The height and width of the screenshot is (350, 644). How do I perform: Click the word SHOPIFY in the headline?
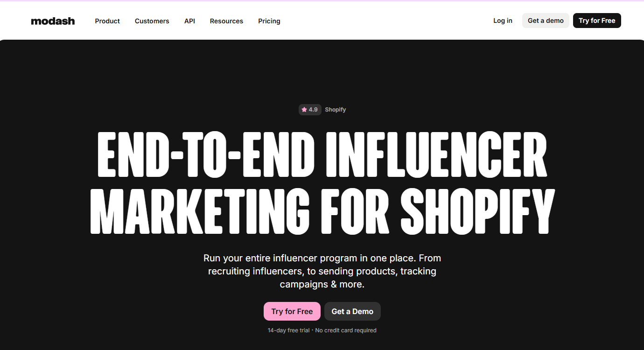click(477, 211)
